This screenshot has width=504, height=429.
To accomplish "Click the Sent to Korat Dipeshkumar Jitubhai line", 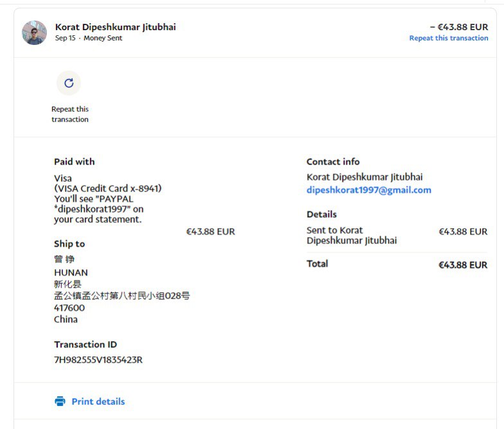I will click(351, 236).
